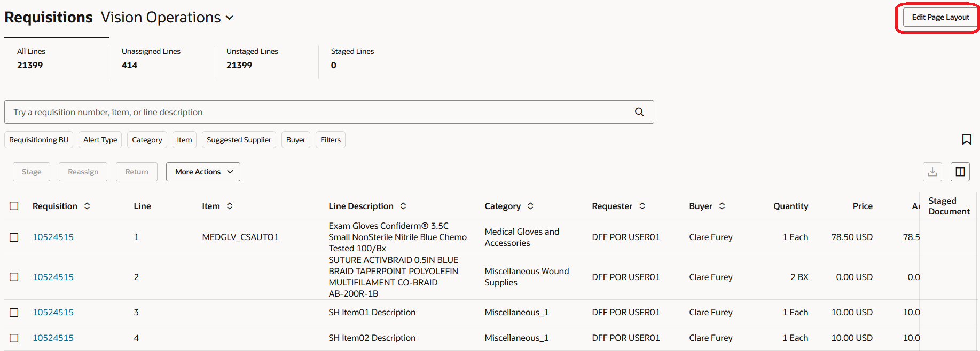Click the download export icon above the table

click(932, 171)
